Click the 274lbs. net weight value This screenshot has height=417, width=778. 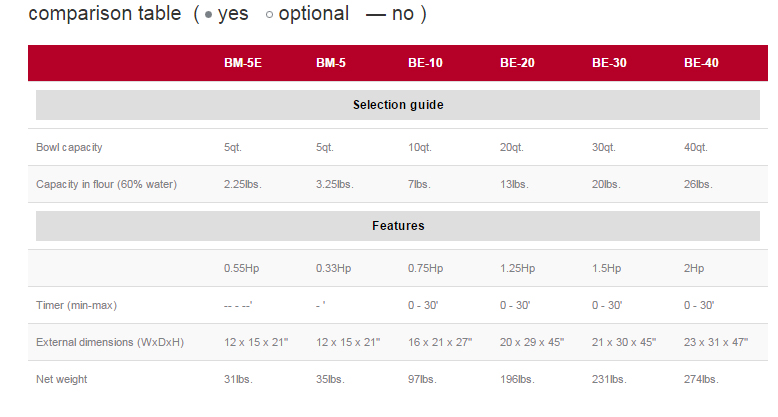coord(698,379)
